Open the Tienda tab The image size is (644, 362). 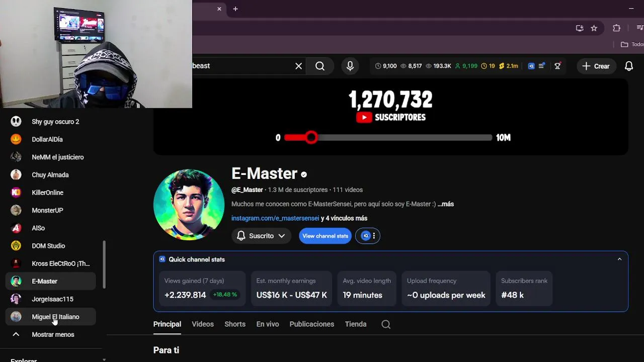[356, 324]
